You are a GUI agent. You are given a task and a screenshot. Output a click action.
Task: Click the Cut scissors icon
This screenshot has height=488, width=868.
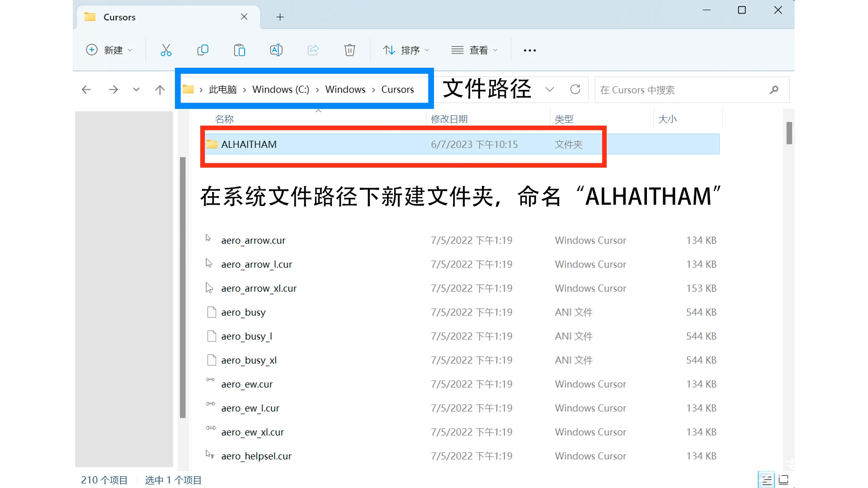click(x=166, y=50)
